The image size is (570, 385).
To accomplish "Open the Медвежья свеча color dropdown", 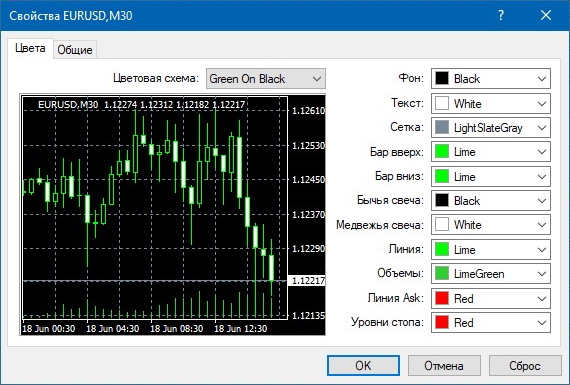I will (x=491, y=225).
